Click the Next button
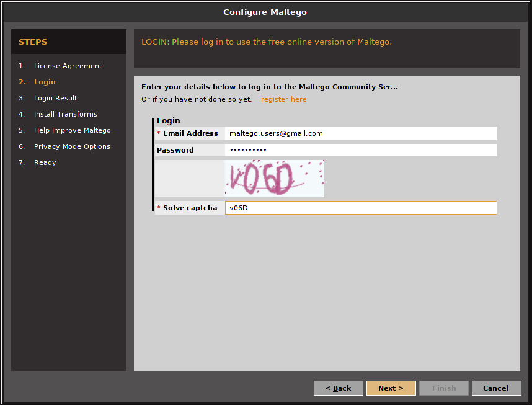Image resolution: width=532 pixels, height=405 pixels. (x=391, y=388)
